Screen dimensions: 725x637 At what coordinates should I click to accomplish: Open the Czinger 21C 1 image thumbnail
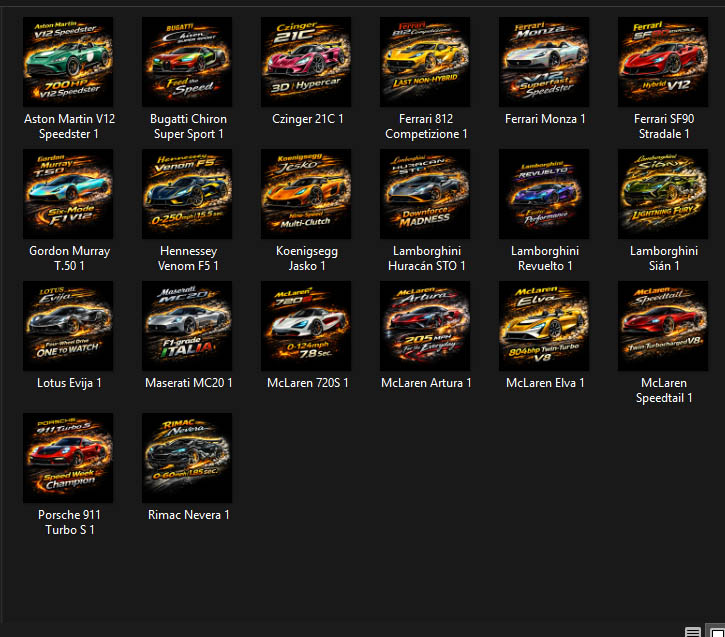(306, 62)
